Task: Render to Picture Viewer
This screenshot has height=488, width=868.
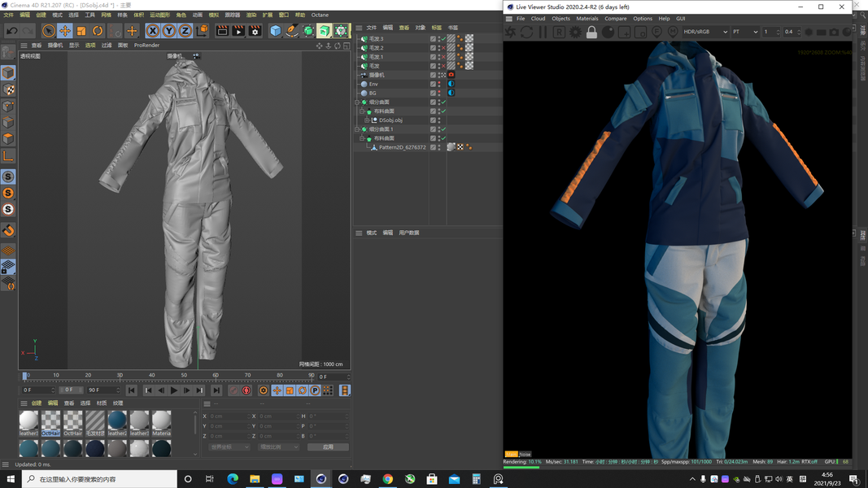Action: [x=238, y=31]
